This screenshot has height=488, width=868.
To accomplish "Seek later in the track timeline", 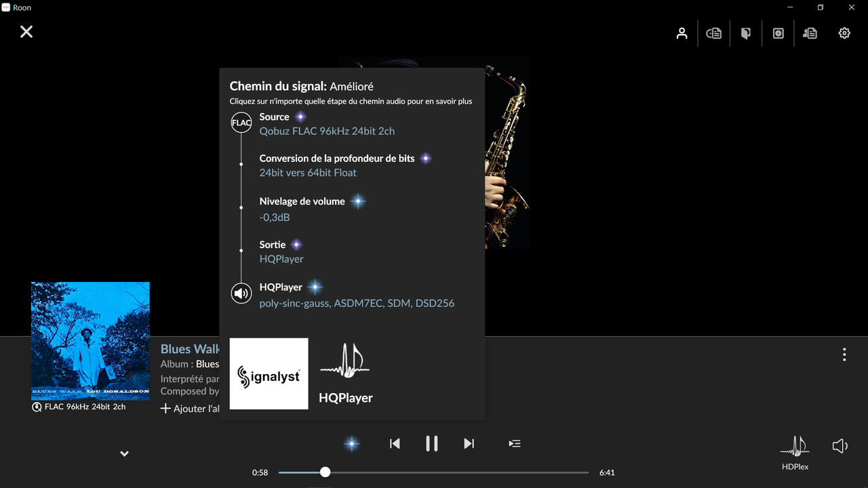I will pos(458,472).
